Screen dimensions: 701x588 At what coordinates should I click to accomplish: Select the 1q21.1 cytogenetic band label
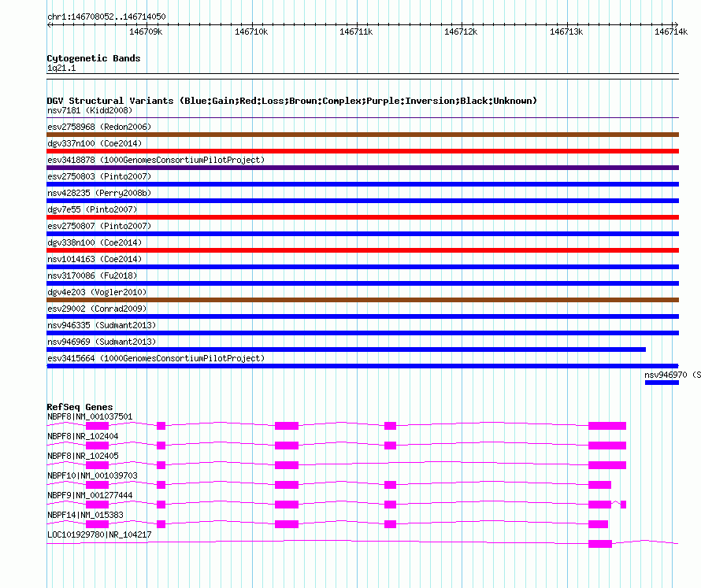tap(61, 68)
